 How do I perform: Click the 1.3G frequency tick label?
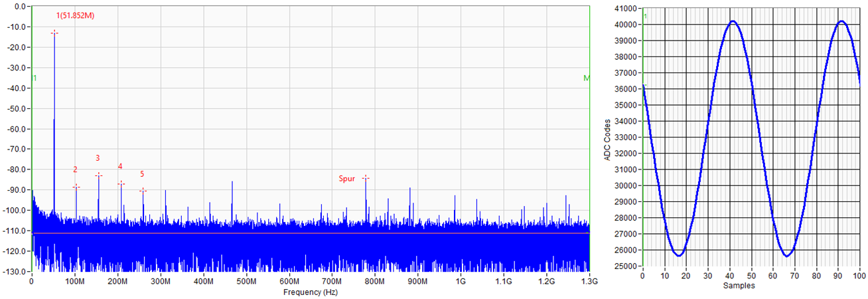[x=589, y=282]
